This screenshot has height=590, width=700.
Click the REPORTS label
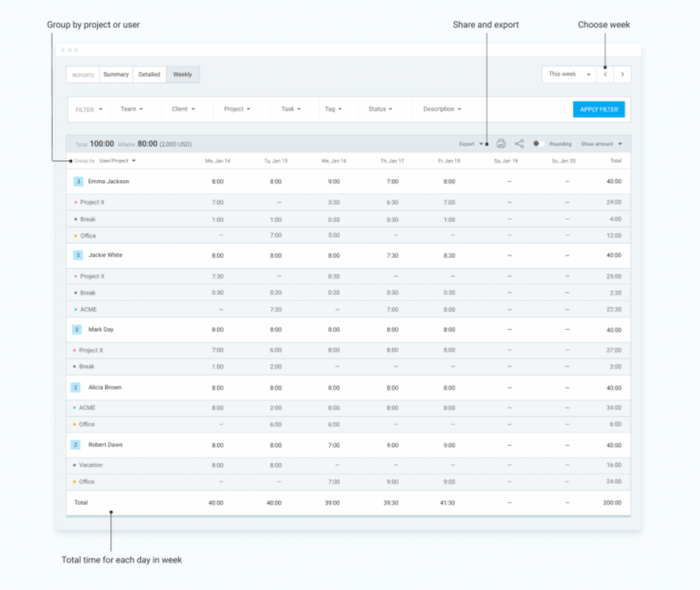tap(83, 75)
